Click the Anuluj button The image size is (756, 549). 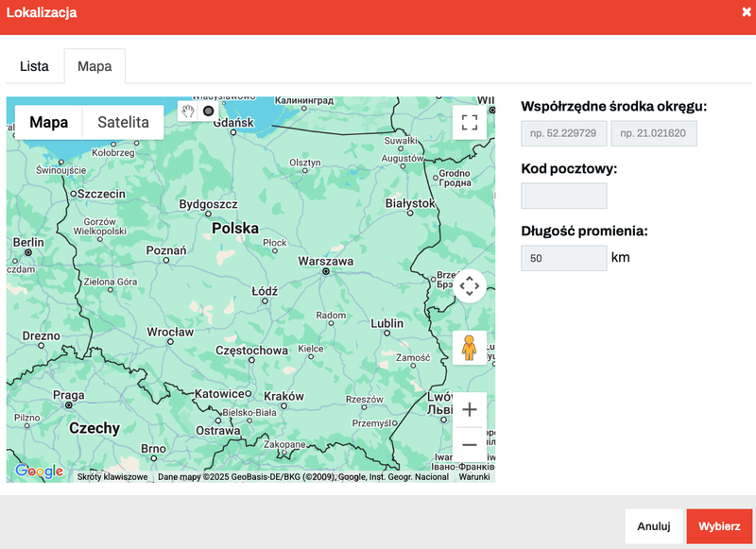click(653, 526)
